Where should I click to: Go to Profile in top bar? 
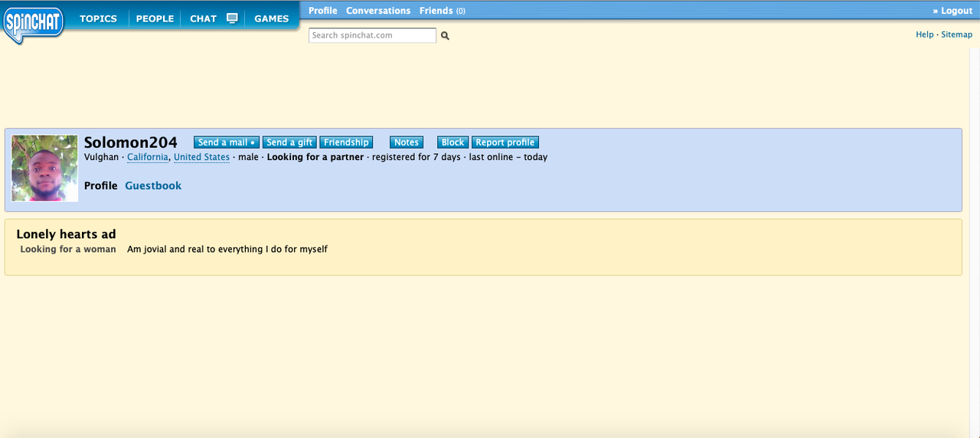point(323,11)
